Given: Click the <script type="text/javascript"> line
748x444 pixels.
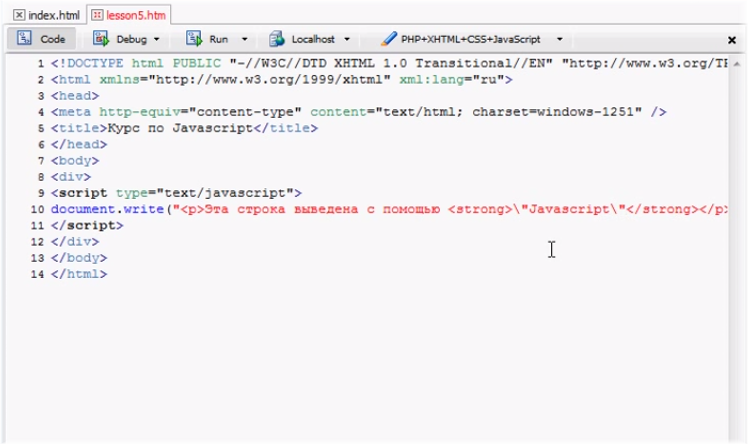Looking at the screenshot, I should [176, 193].
